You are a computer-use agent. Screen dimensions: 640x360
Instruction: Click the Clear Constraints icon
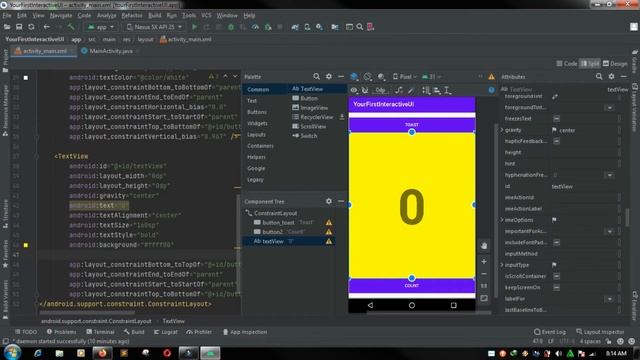coord(399,90)
